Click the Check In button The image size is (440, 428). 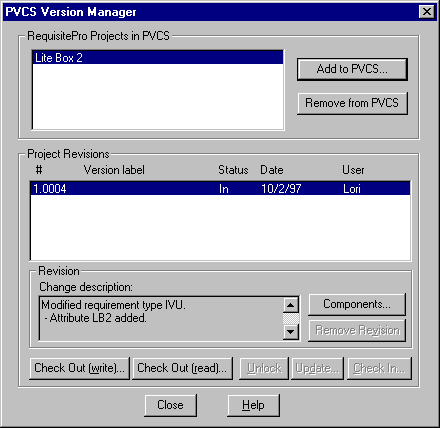379,368
